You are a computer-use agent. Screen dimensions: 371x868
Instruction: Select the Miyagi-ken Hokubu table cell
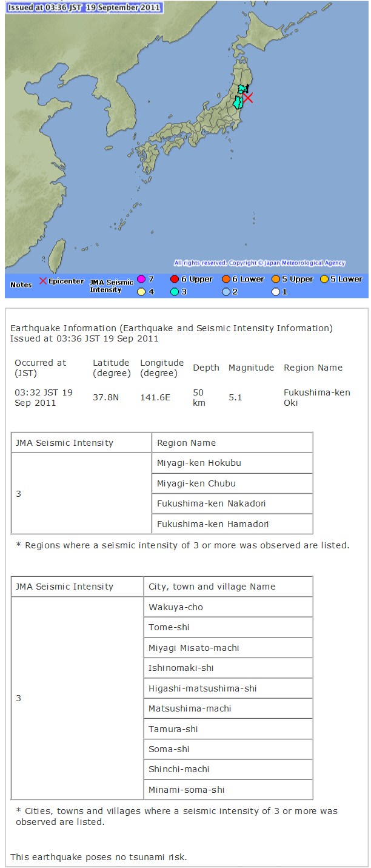click(x=232, y=463)
